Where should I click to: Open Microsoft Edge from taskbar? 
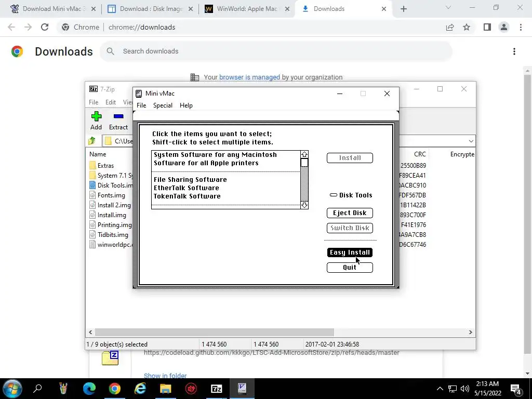coord(89,389)
